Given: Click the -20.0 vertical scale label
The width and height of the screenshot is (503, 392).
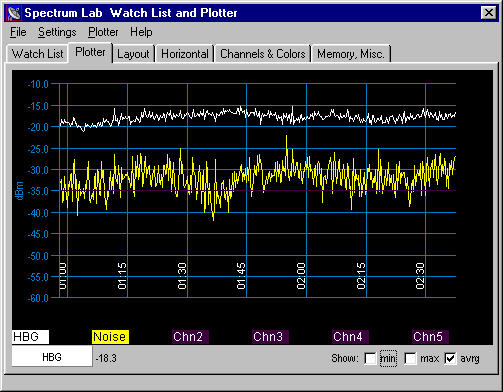Looking at the screenshot, I should [x=38, y=127].
